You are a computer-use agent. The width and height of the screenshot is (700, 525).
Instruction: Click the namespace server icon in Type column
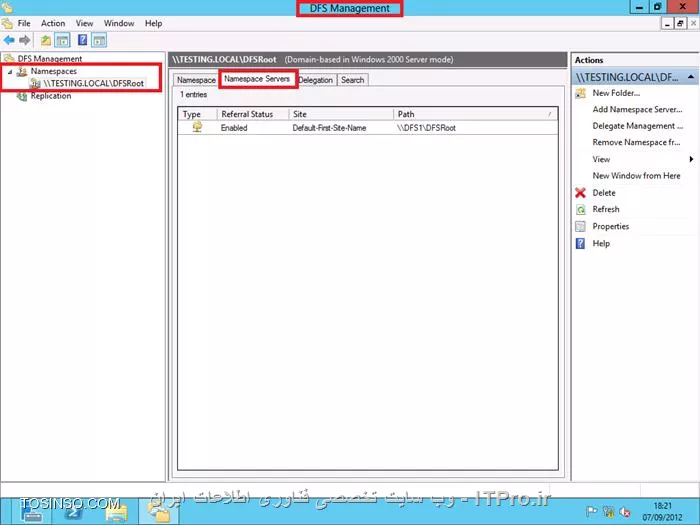(x=197, y=127)
